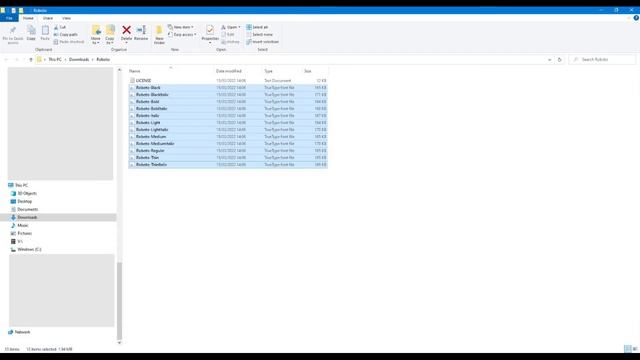The width and height of the screenshot is (640, 360).
Task: Click the Back navigation arrow
Action: point(7,60)
